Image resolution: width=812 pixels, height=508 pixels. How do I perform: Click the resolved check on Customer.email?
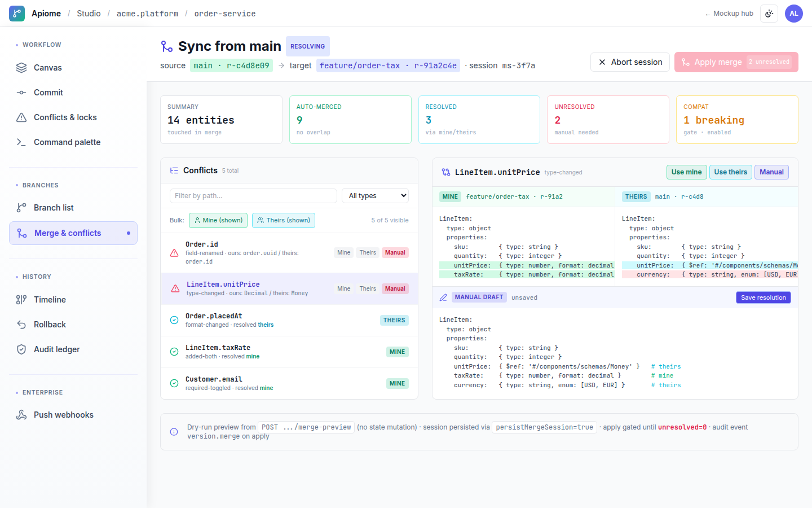pyautogui.click(x=174, y=383)
